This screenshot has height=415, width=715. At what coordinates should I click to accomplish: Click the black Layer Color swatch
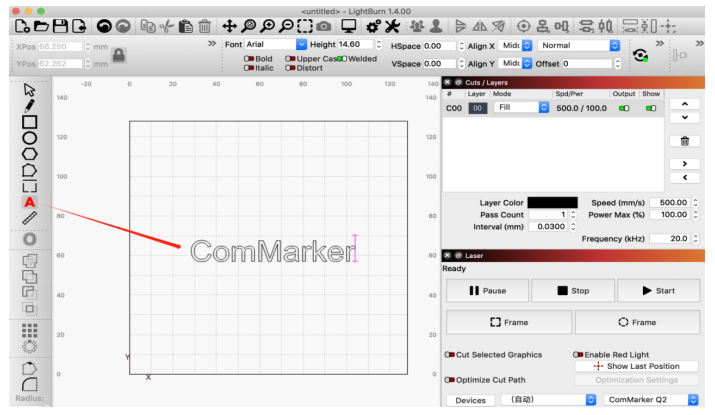552,203
